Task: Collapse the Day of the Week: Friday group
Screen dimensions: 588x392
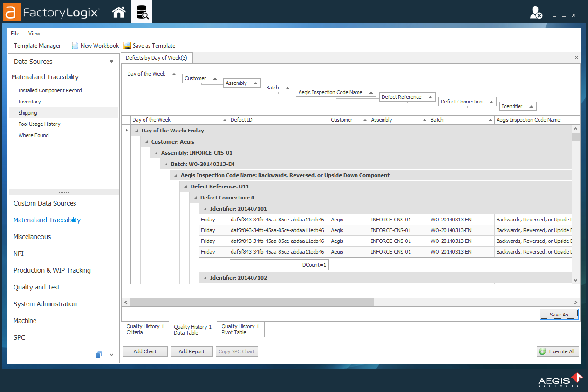Action: click(x=136, y=131)
